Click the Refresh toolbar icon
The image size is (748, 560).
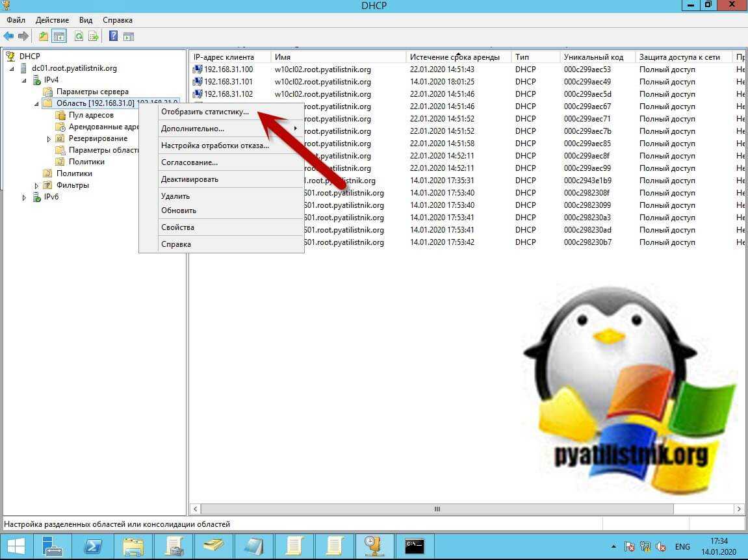[79, 36]
